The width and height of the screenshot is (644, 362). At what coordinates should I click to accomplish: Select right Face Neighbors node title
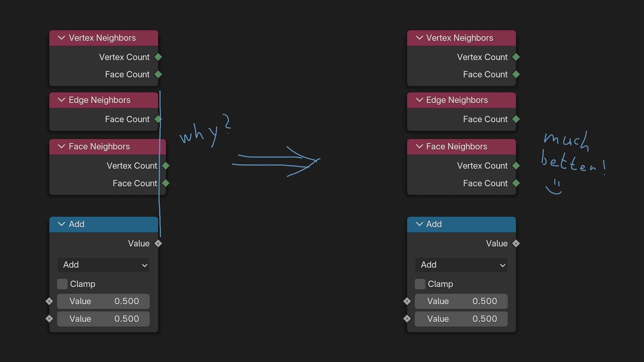(x=457, y=146)
